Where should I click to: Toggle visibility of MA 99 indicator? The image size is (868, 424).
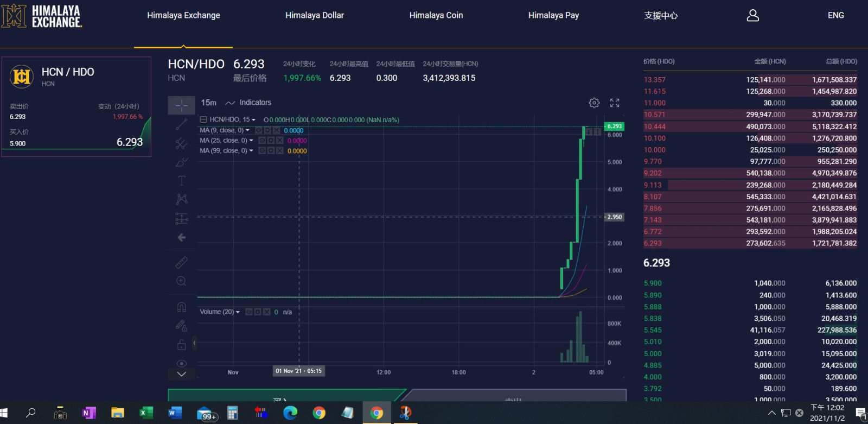[262, 151]
